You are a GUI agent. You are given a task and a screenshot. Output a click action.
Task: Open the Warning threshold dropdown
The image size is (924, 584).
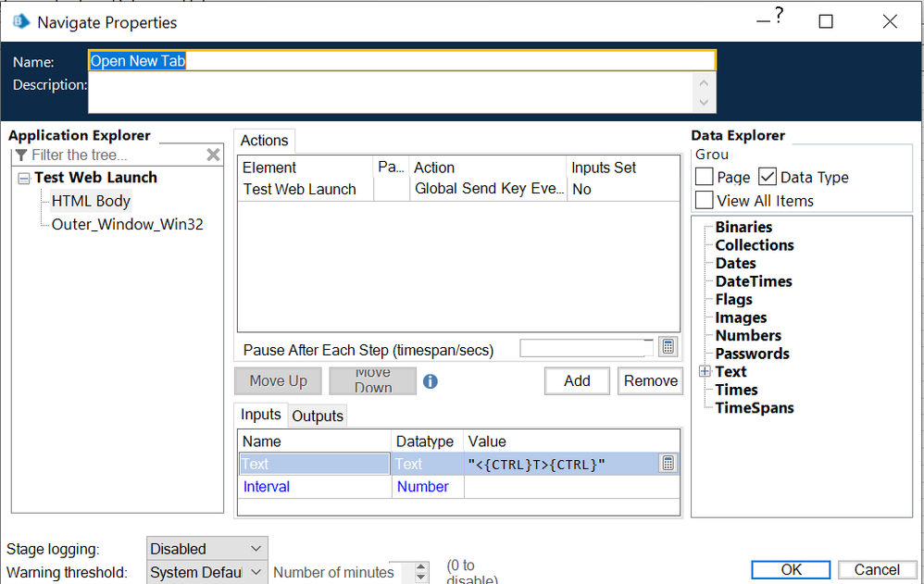207,572
